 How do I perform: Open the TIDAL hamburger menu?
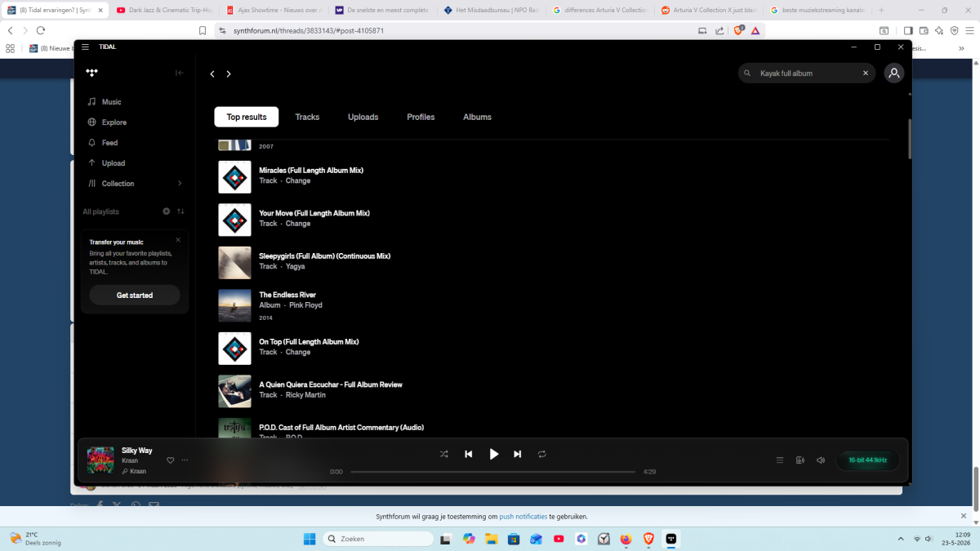pyautogui.click(x=85, y=47)
